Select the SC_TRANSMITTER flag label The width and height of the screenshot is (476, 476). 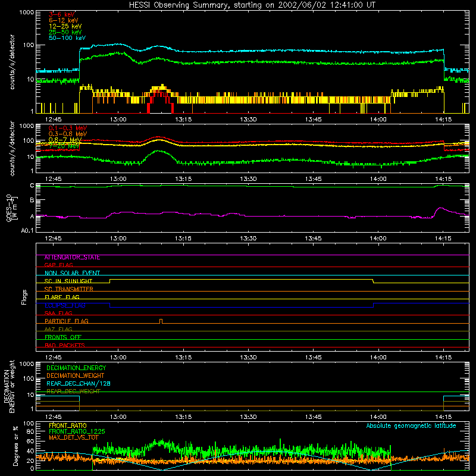(x=69, y=289)
